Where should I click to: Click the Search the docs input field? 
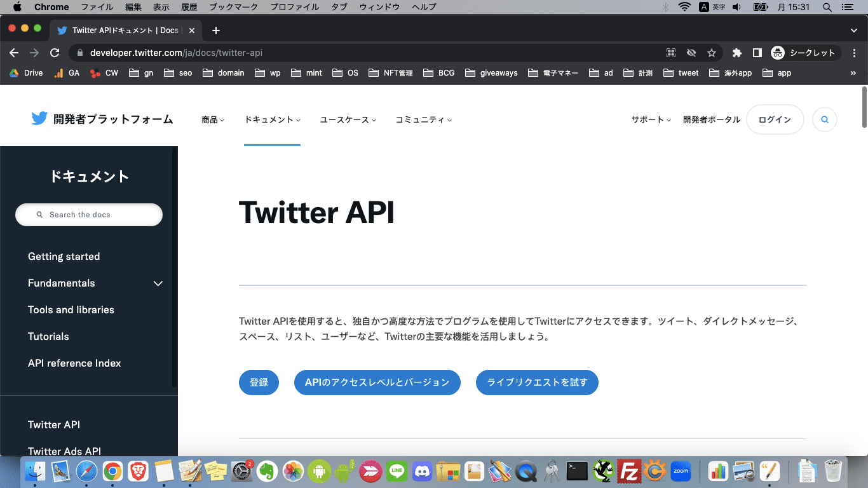[89, 215]
